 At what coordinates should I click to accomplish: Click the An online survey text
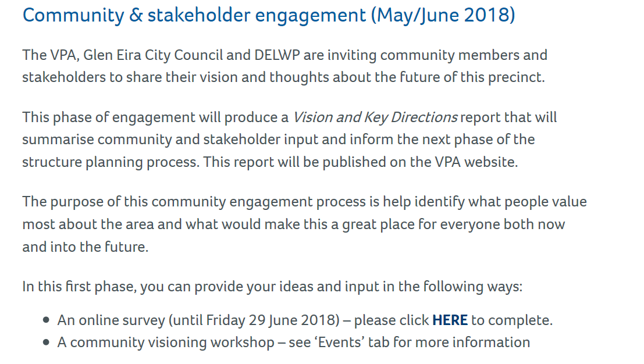pos(111,320)
